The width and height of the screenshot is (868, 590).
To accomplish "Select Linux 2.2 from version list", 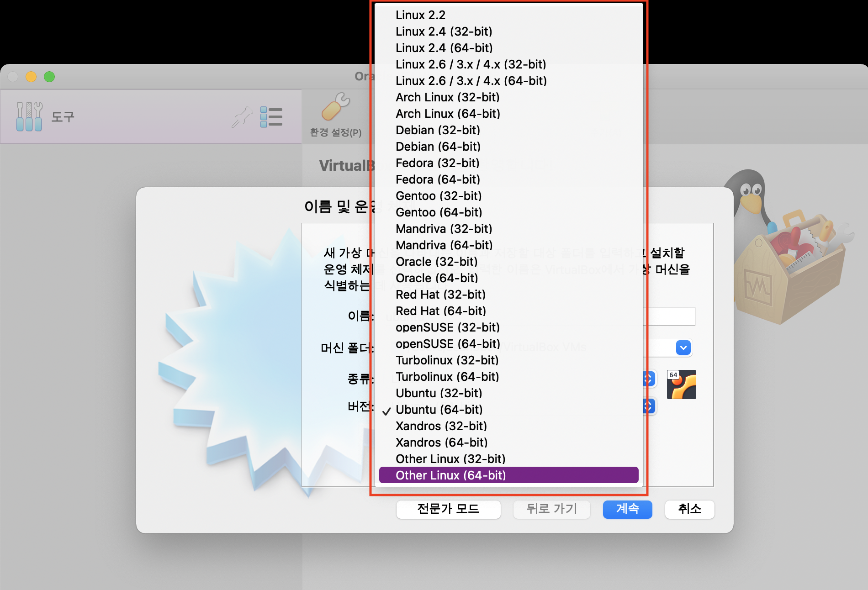I will (508, 15).
